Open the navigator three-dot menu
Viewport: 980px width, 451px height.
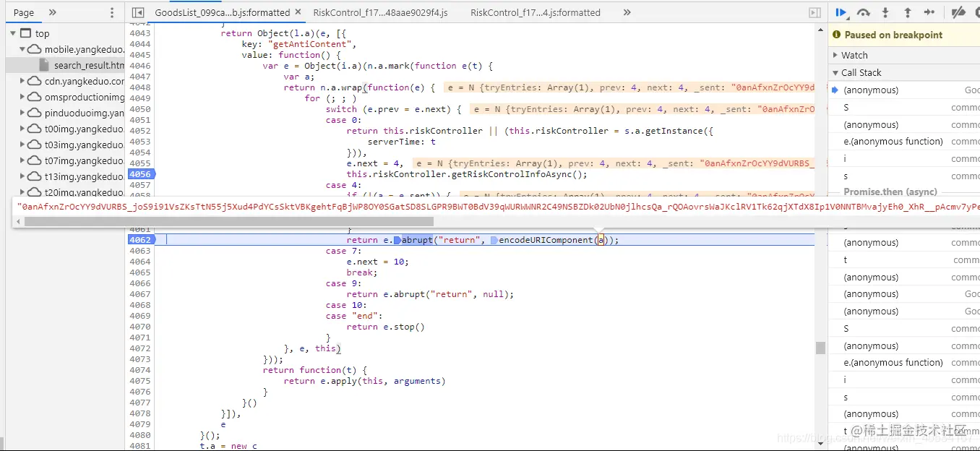(x=111, y=12)
